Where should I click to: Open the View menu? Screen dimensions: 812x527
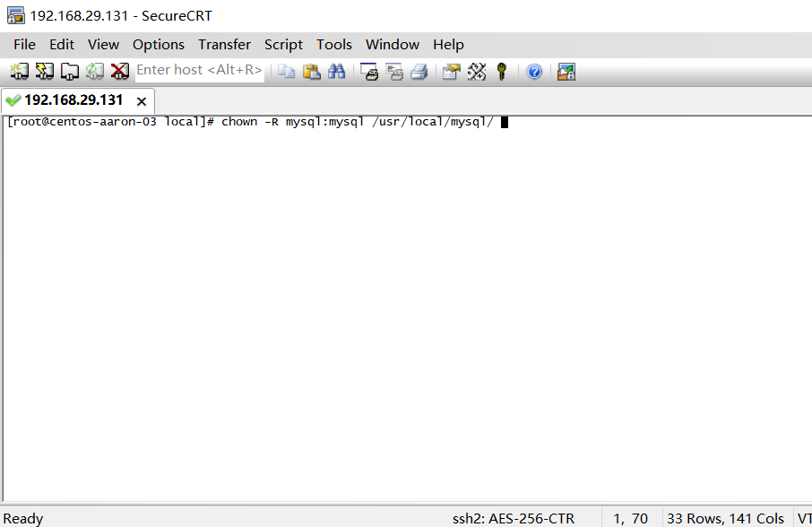point(104,45)
